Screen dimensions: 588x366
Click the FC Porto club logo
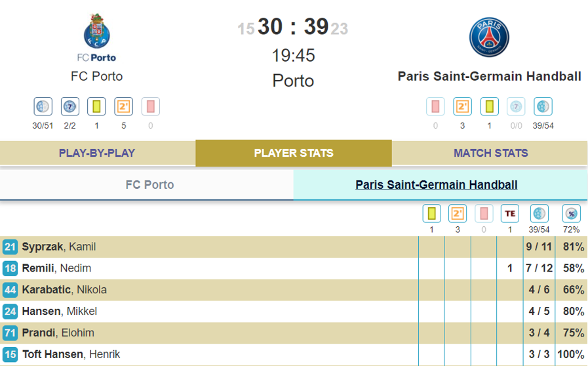97,38
